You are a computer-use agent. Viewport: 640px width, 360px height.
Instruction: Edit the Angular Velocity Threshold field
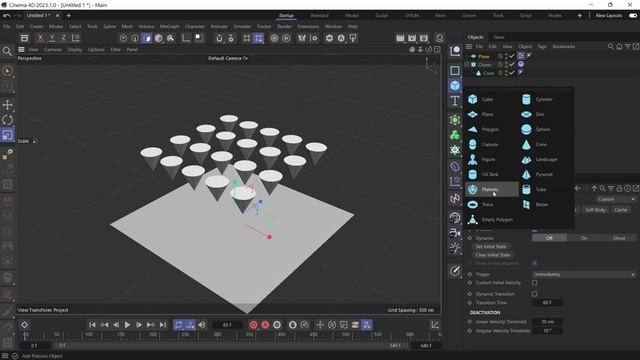click(x=547, y=331)
